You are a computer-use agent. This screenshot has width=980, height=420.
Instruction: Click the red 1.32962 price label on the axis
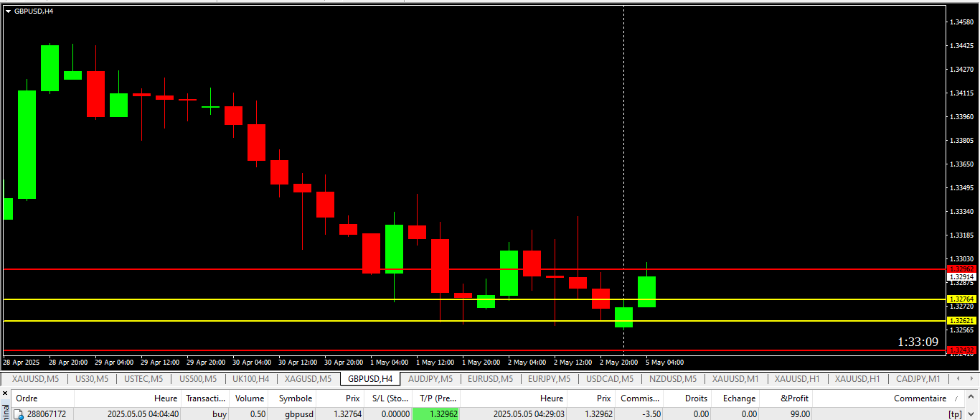pyautogui.click(x=961, y=269)
